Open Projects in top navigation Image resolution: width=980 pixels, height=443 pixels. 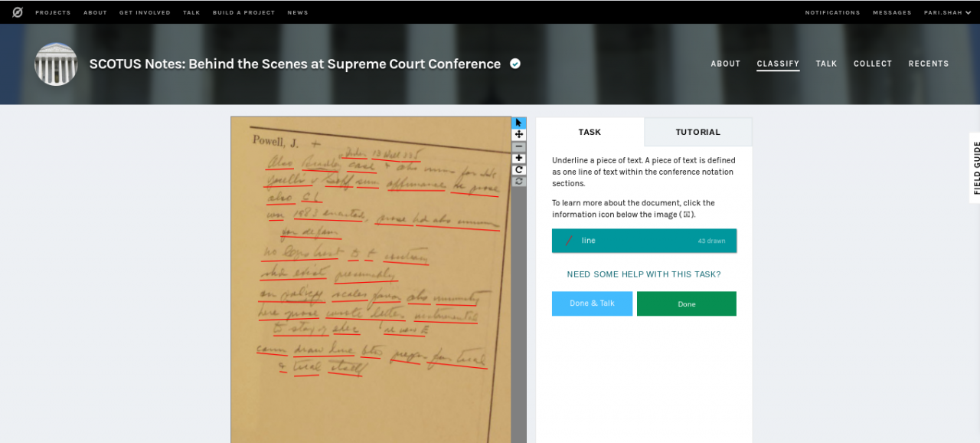click(x=53, y=12)
